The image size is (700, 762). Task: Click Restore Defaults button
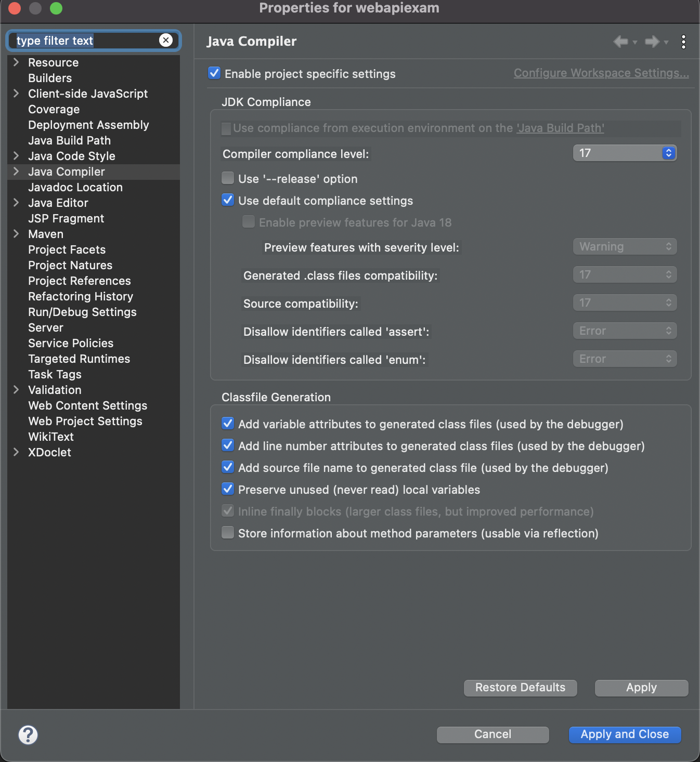(x=520, y=687)
